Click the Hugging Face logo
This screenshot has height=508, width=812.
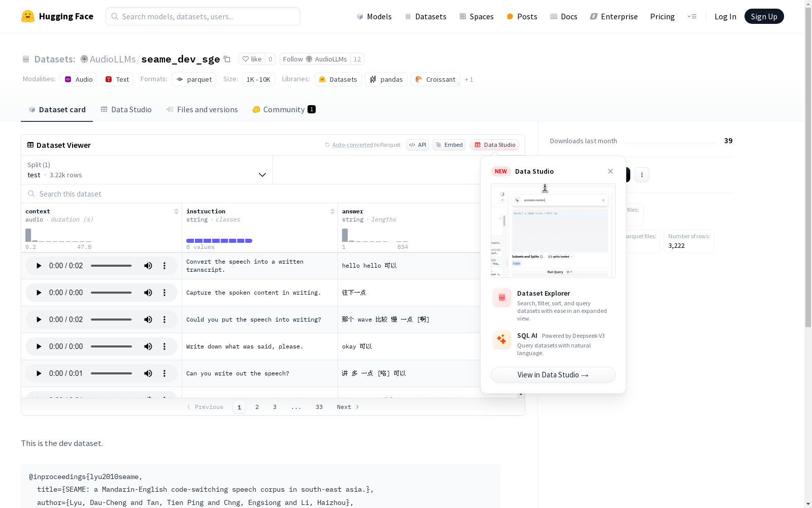click(57, 16)
